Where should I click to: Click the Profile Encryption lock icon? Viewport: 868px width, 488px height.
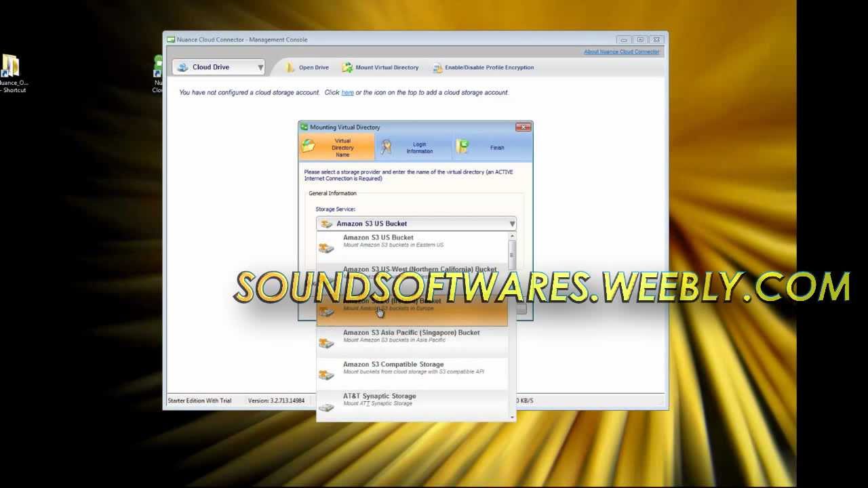[437, 68]
